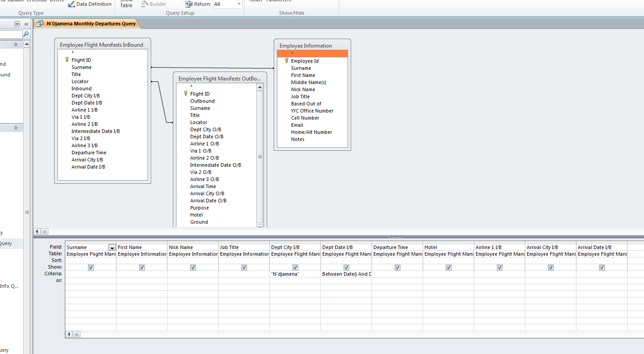Toggle Show checkbox for Dept City I/B column
644x354 pixels.
tap(295, 267)
